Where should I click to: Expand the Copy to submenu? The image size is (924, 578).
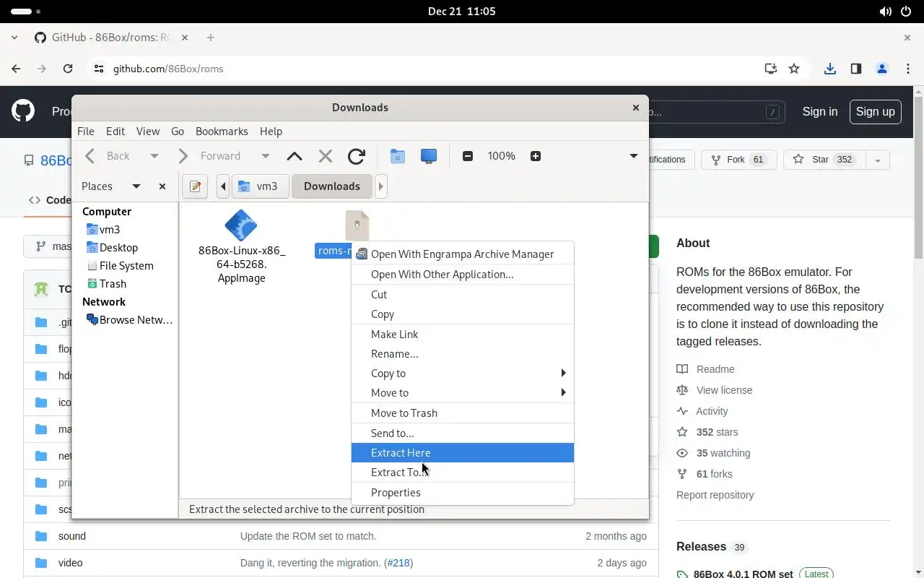click(x=462, y=374)
